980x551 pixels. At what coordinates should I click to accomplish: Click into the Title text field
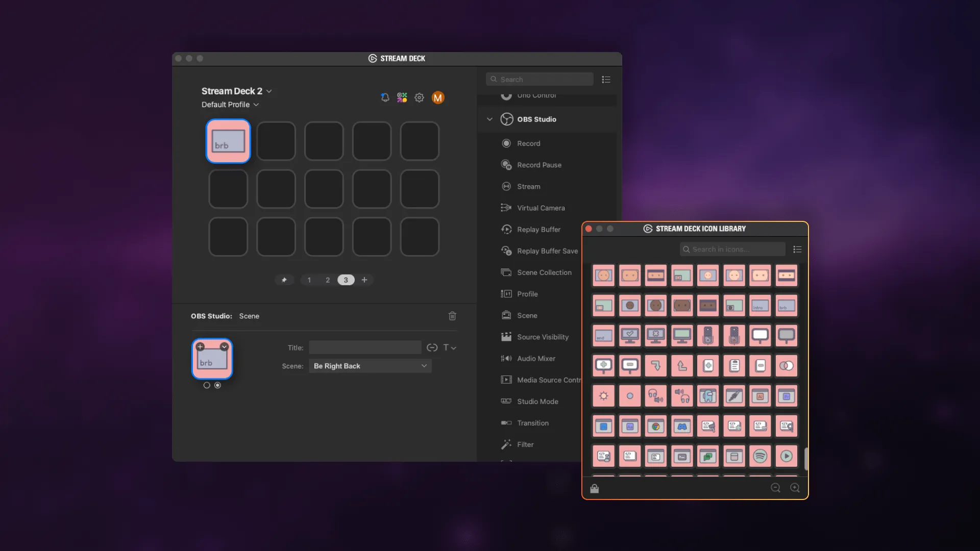tap(365, 347)
